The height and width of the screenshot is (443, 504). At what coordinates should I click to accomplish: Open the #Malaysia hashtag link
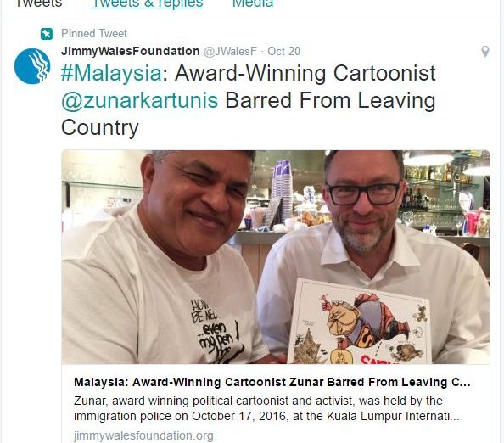click(x=111, y=74)
